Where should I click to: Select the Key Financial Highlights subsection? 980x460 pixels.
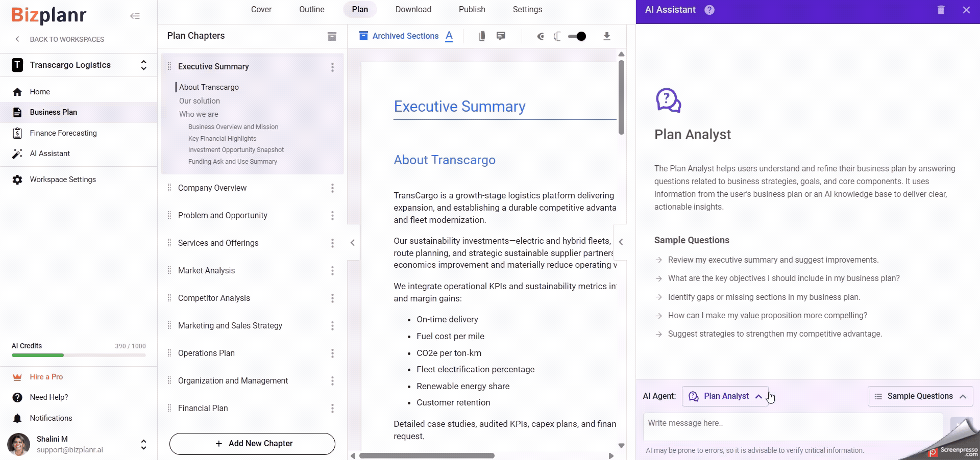223,139
